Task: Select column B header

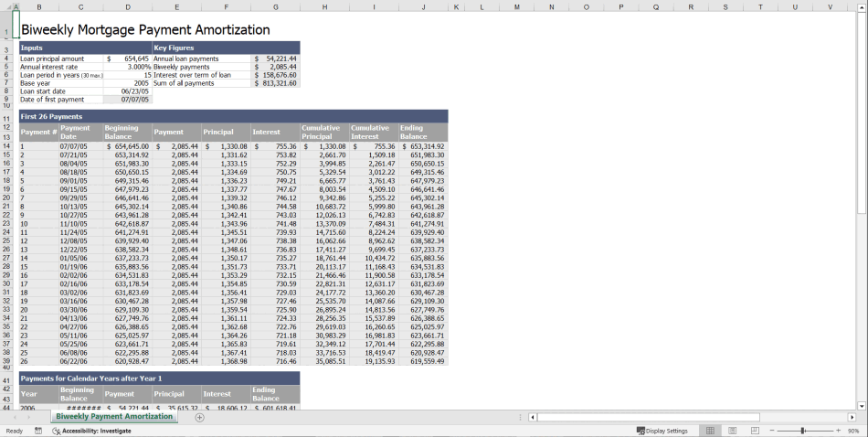Action: tap(38, 6)
